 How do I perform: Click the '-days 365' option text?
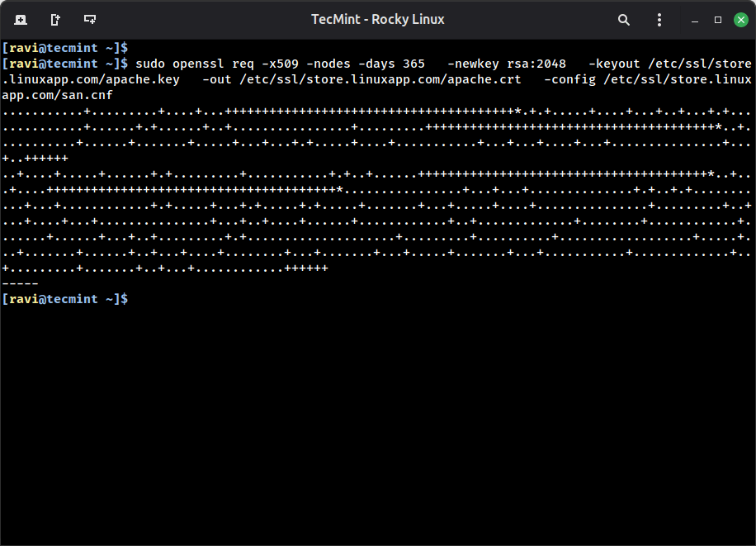click(x=391, y=64)
